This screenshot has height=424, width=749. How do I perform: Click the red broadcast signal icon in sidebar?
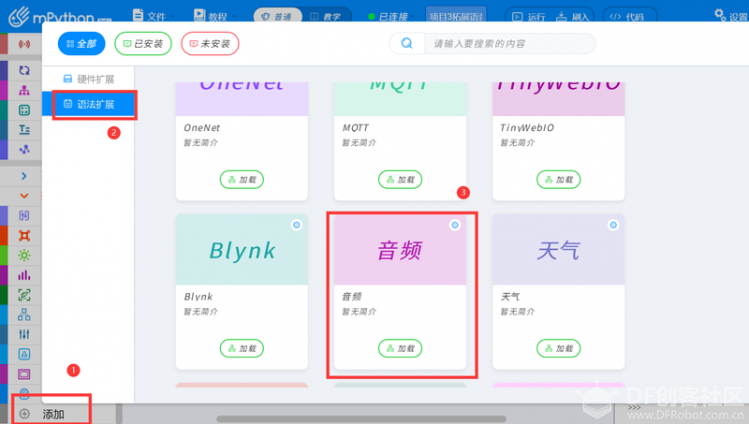tap(24, 44)
